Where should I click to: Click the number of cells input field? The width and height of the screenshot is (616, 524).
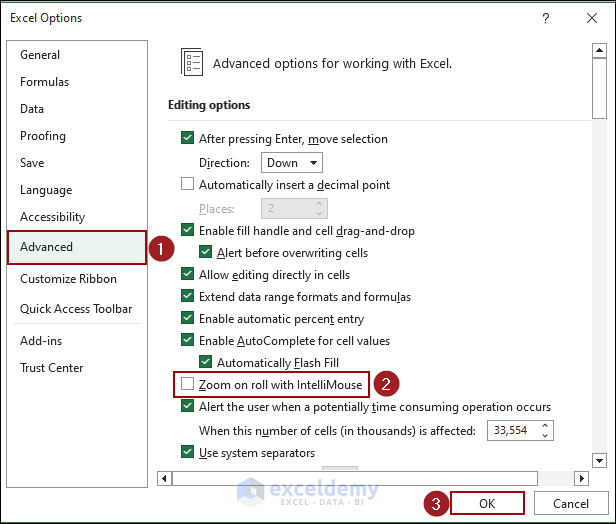(512, 430)
